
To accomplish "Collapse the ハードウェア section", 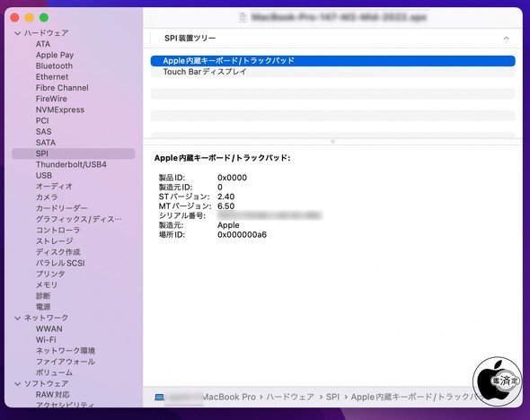I will [x=18, y=33].
